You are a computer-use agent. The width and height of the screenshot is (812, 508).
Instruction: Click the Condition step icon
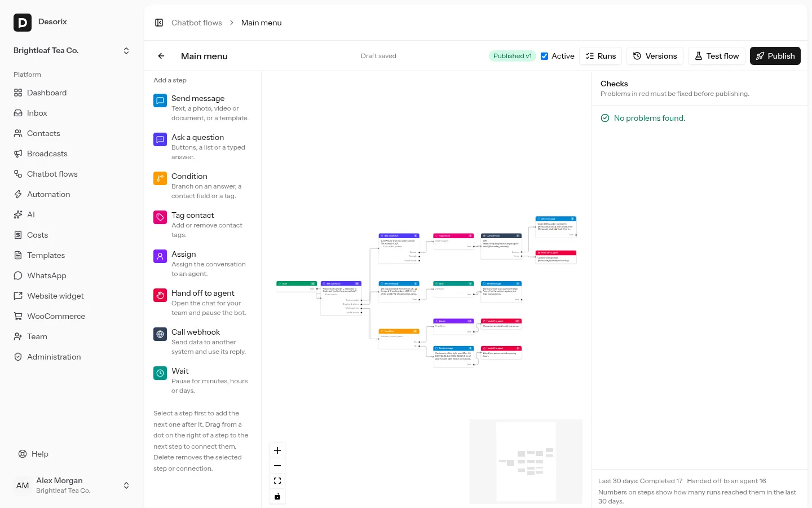[x=160, y=178]
